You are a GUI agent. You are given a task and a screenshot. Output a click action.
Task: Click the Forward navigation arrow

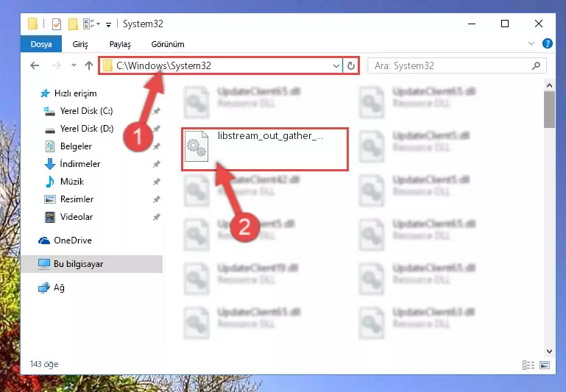[57, 65]
